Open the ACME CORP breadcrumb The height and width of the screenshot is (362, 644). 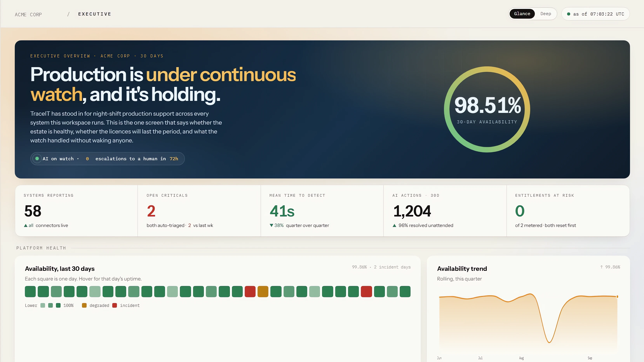coord(28,15)
